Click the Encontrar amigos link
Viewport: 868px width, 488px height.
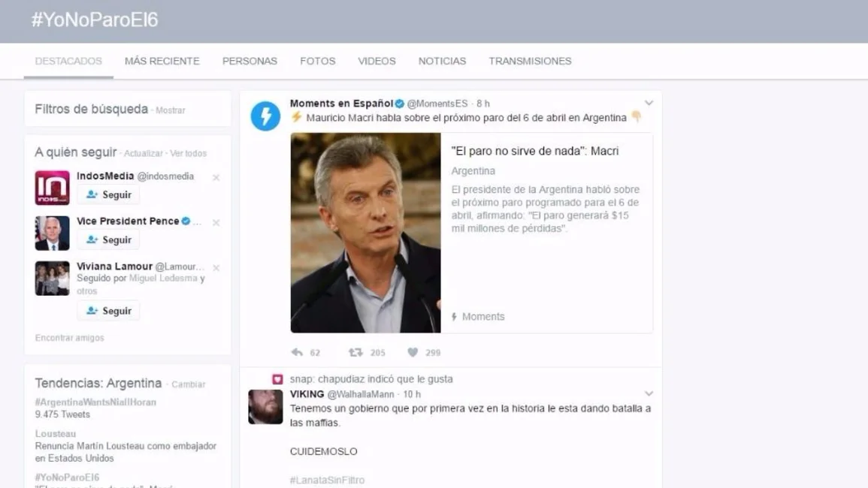tap(69, 338)
